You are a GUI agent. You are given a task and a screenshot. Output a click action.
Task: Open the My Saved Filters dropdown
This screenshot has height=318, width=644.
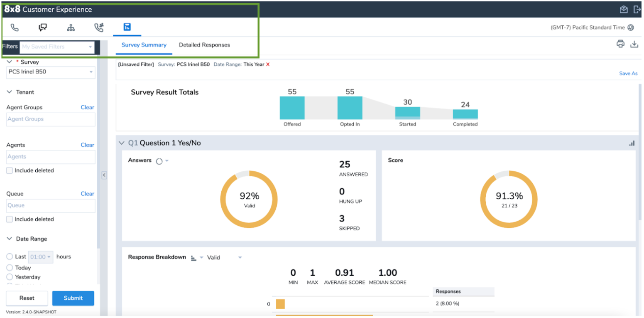57,47
